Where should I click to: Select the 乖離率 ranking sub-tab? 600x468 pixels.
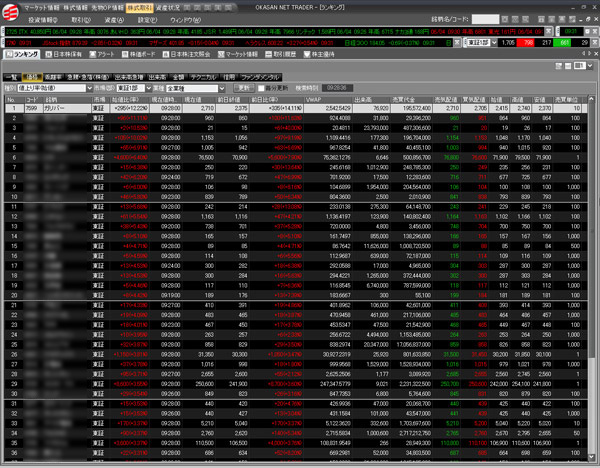click(x=54, y=77)
